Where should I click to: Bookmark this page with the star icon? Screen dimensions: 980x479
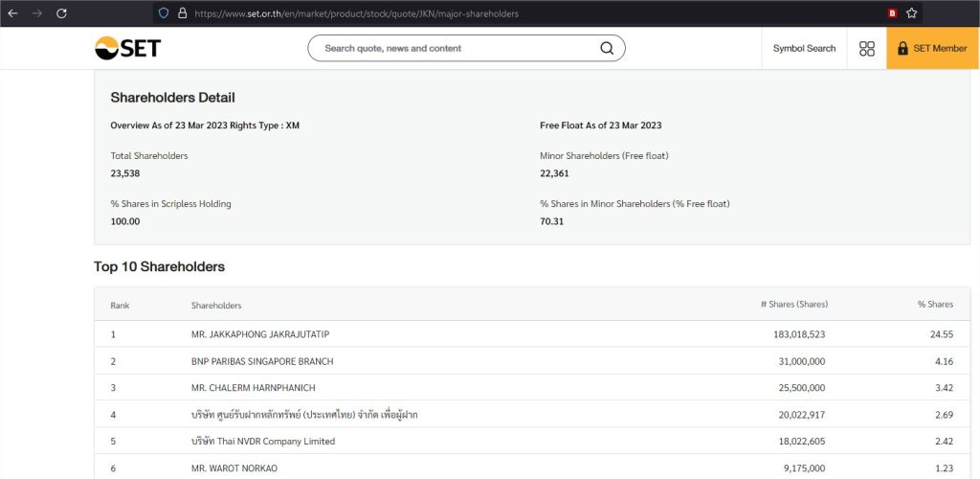coord(912,13)
